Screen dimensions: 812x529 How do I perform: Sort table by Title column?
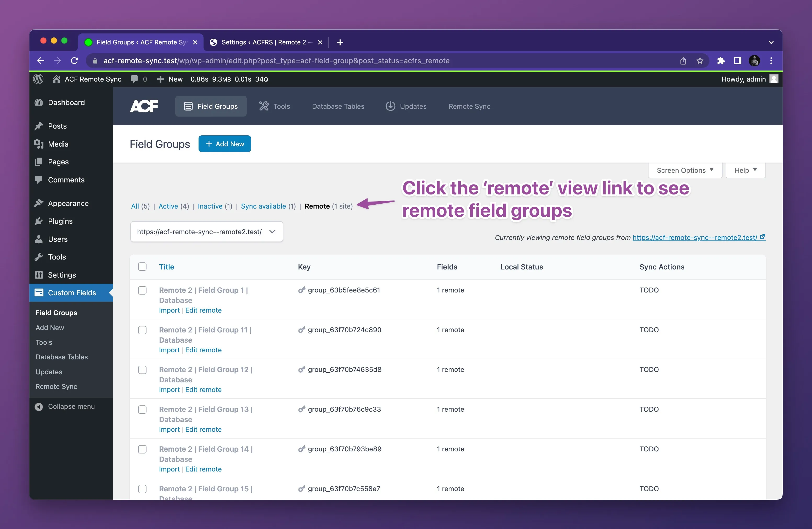166,267
